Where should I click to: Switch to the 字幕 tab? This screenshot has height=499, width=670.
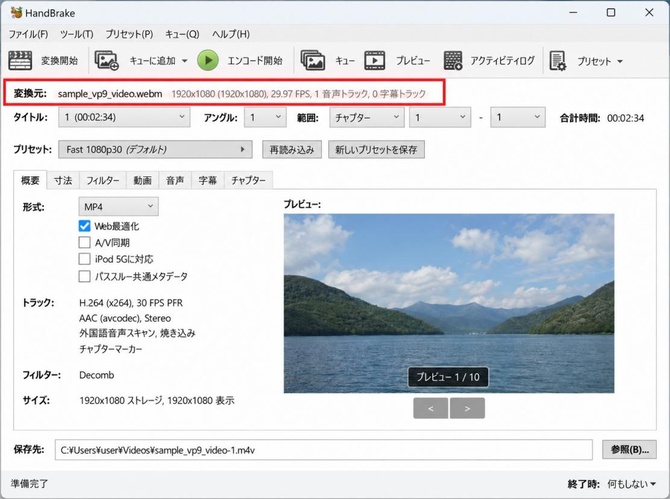(x=208, y=180)
